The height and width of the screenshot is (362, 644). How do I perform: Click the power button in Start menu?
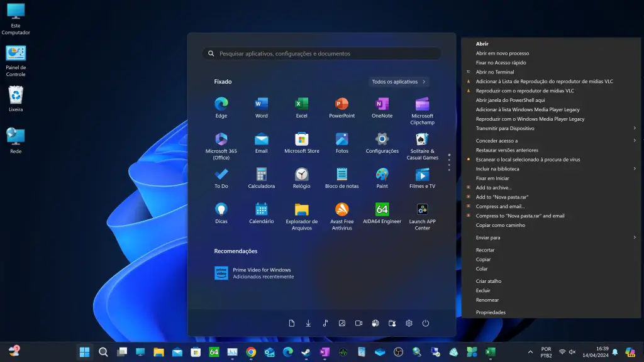[x=426, y=324]
